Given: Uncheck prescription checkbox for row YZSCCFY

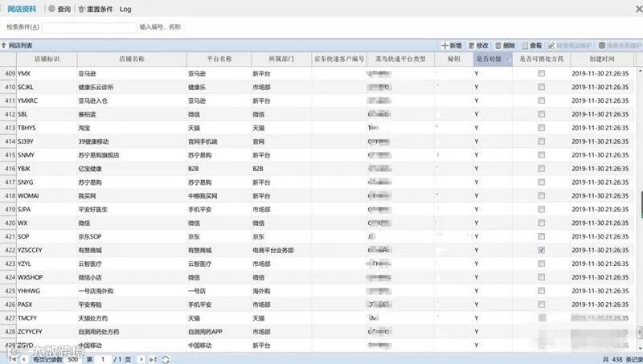Looking at the screenshot, I should pyautogui.click(x=541, y=250).
